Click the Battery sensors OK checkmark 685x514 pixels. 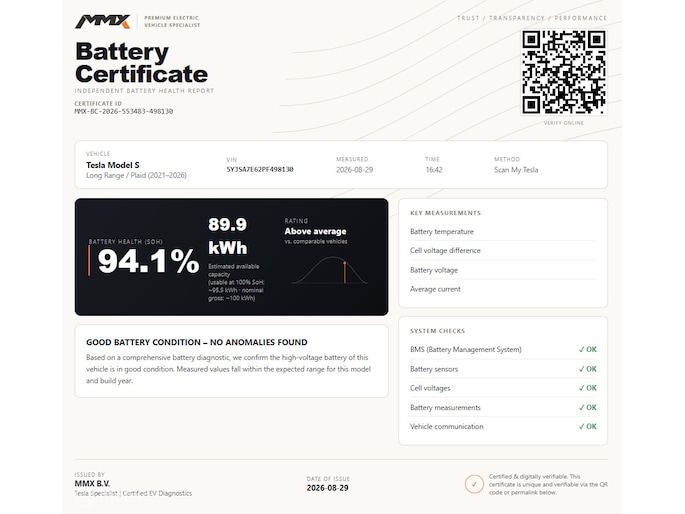click(x=587, y=369)
